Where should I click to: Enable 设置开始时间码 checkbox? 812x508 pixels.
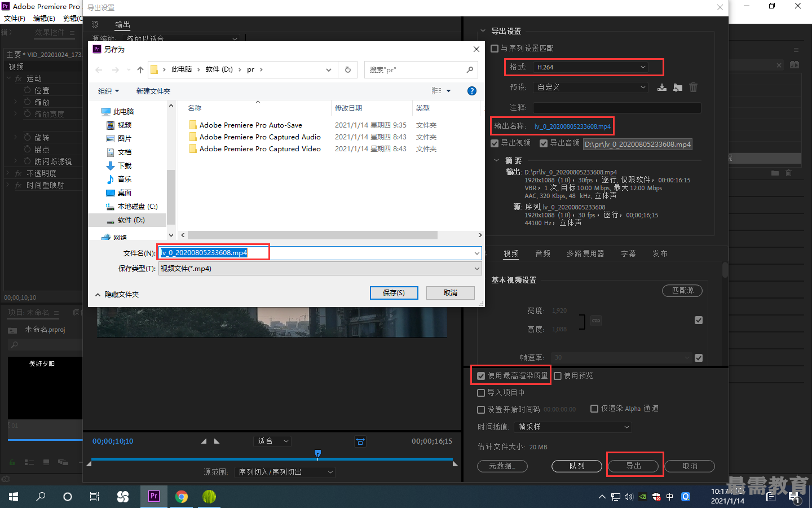click(481, 410)
